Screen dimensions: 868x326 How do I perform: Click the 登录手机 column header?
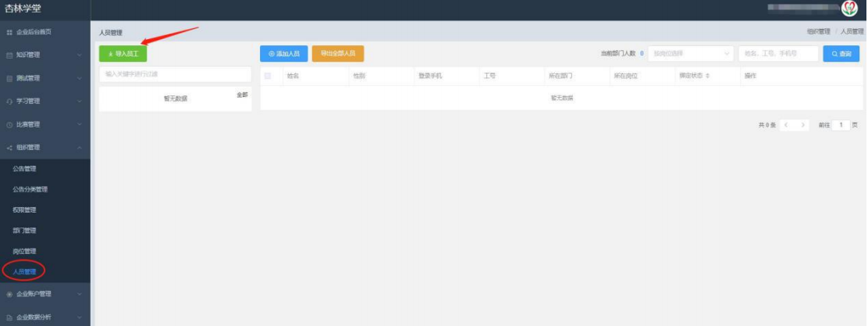(x=430, y=76)
